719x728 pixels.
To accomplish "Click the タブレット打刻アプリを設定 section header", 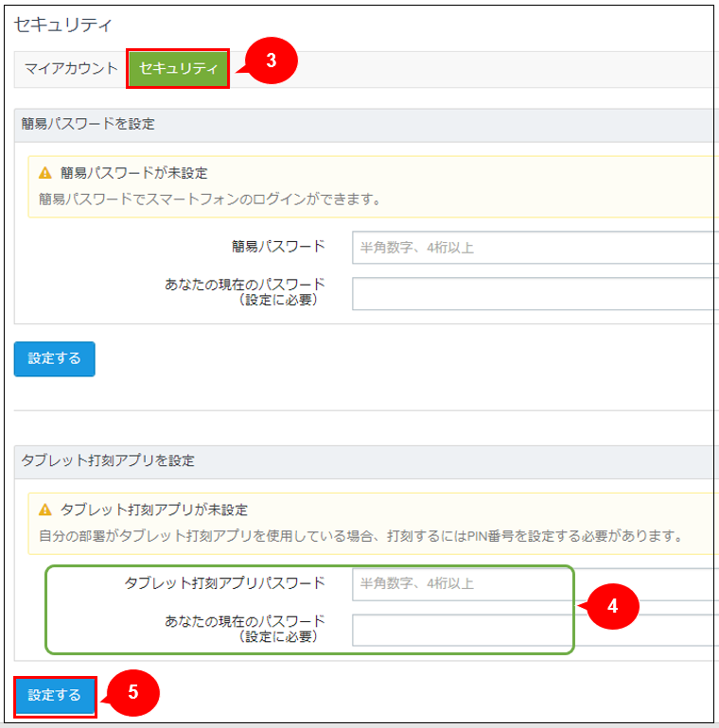I will tap(108, 460).
